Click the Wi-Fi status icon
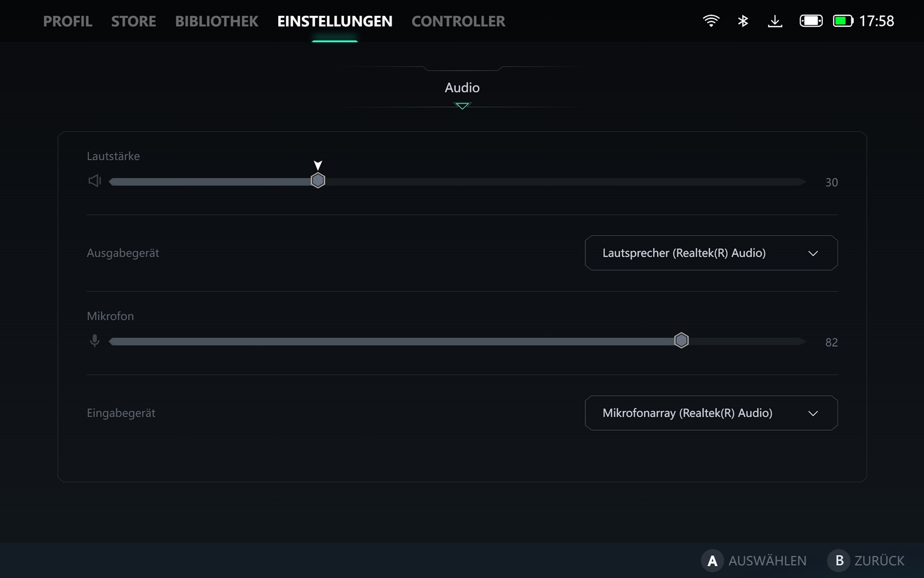 click(x=711, y=21)
